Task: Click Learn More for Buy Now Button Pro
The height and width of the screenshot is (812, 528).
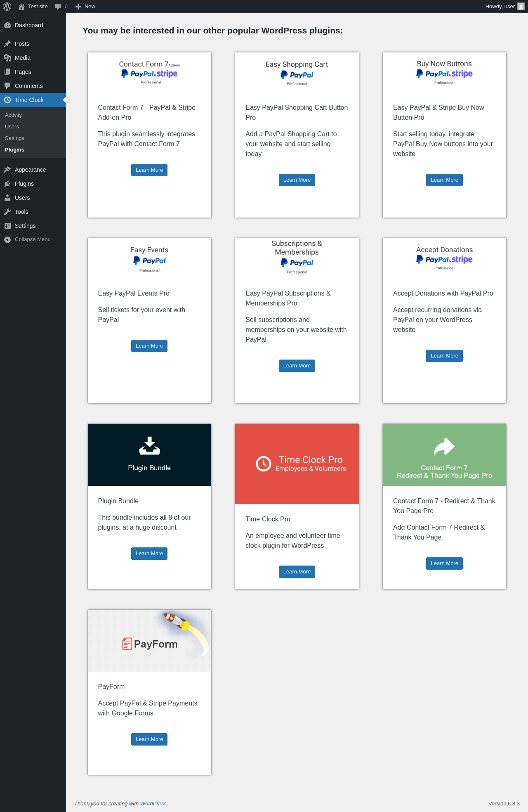Action: tap(444, 180)
